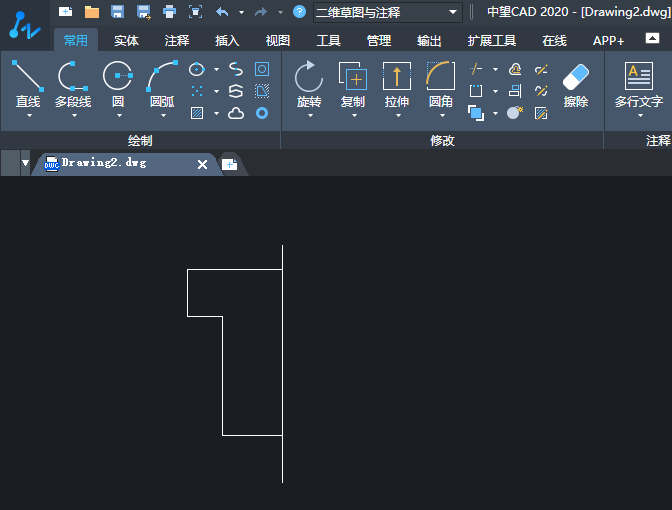
Task: Select the 擦除 erase tool
Action: (x=576, y=85)
